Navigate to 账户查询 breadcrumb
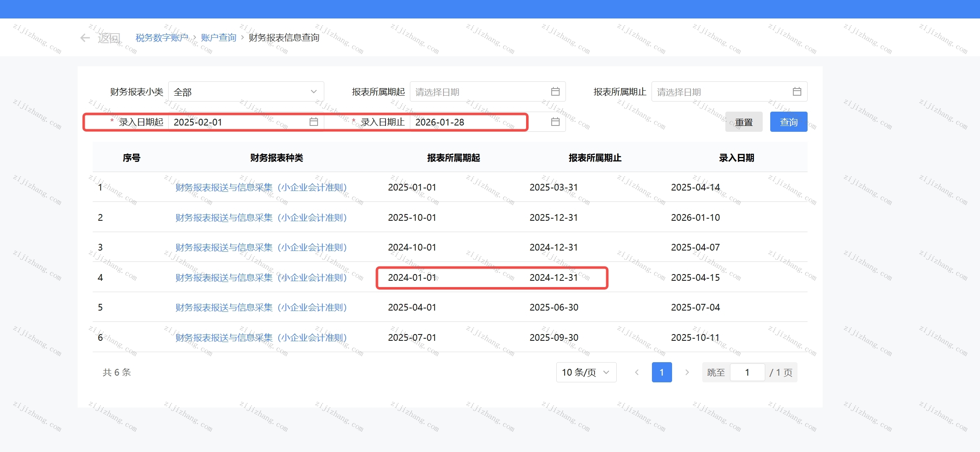The height and width of the screenshot is (452, 980). point(219,38)
